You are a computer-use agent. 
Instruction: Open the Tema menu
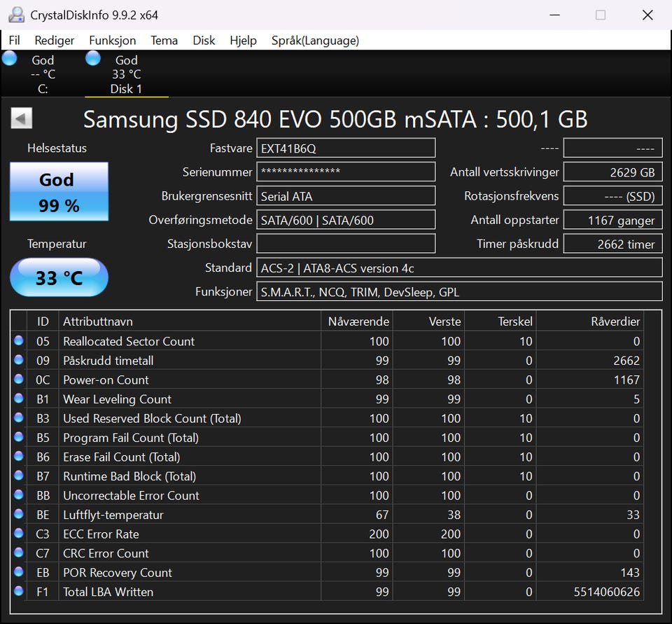coord(164,41)
